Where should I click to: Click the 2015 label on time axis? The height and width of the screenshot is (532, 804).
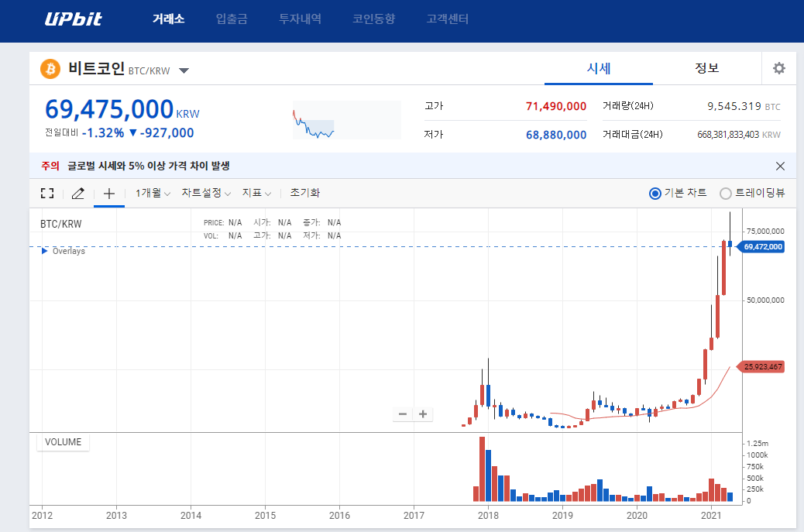(265, 515)
